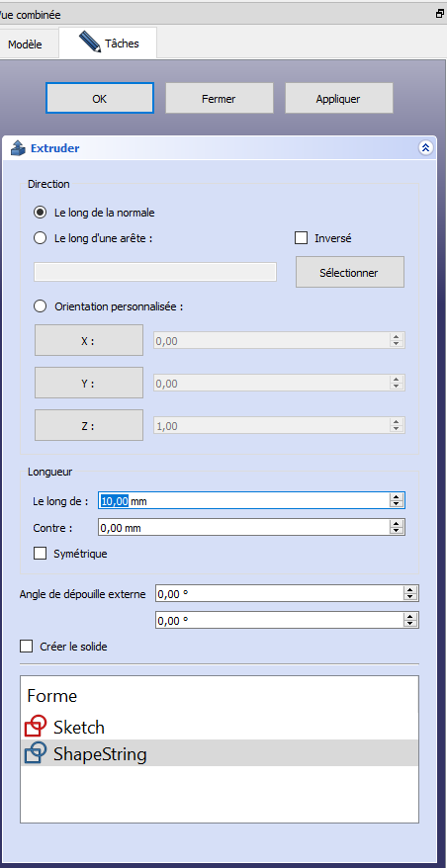Click the Extruder panel icon
447x868 pixels.
(x=18, y=148)
